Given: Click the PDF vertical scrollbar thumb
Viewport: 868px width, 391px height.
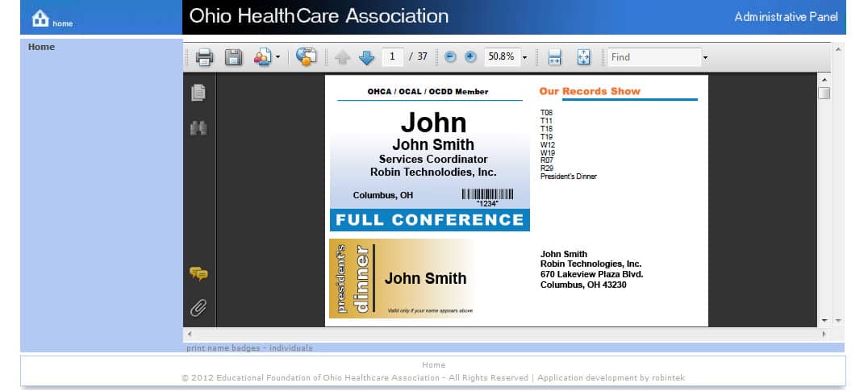Looking at the screenshot, I should (x=824, y=93).
